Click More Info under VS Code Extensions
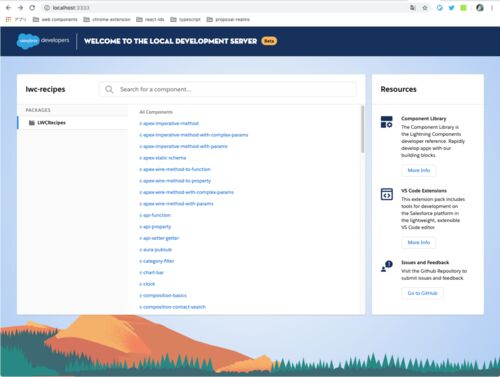This screenshot has width=500, height=377. pos(419,242)
